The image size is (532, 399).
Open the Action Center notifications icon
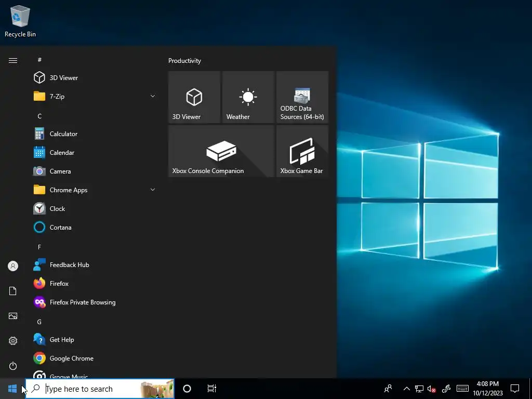[x=515, y=389]
